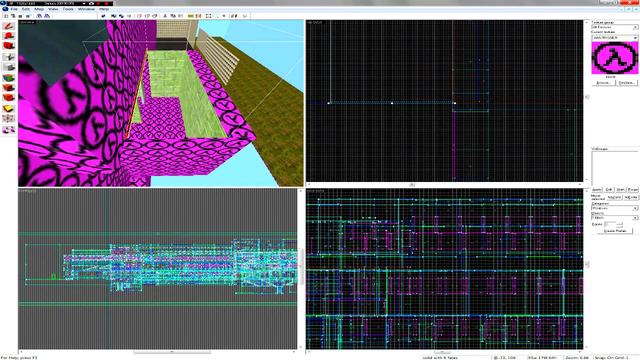Click the Run Map toolbar icon
The width and height of the screenshot is (640, 360).
[244, 16]
